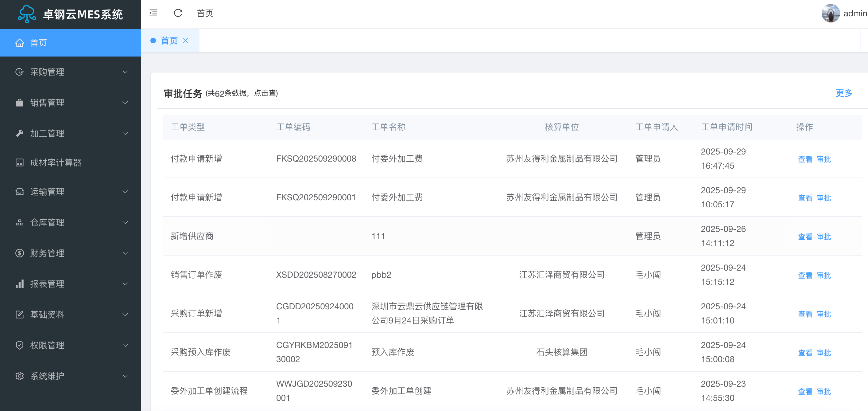
Task: Click 审批 for the pbb2 order
Action: [x=823, y=275]
